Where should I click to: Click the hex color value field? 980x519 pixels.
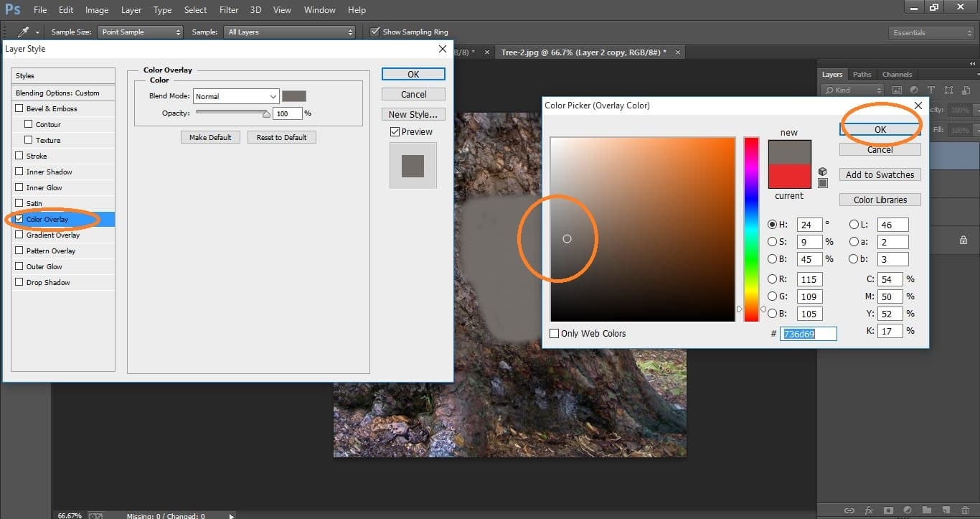808,334
